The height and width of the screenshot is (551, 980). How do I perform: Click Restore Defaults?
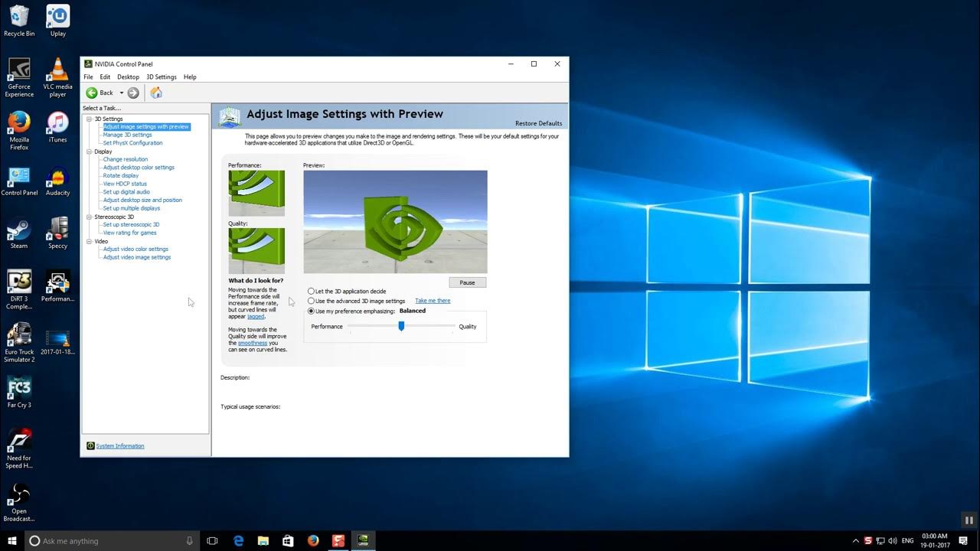(538, 123)
